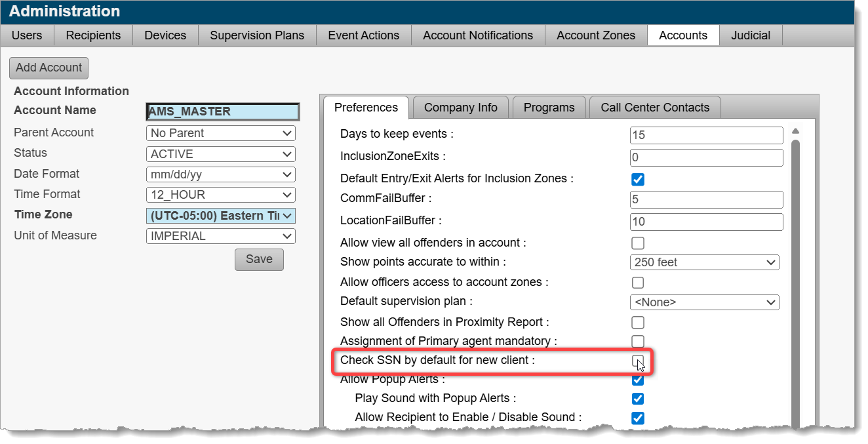Open the Parent Account dropdown
This screenshot has width=868, height=444.
coord(221,133)
